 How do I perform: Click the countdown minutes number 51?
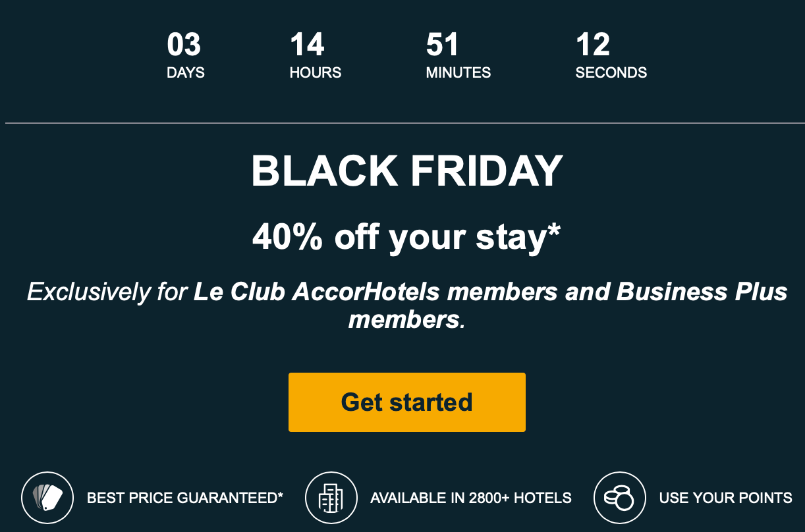point(442,45)
